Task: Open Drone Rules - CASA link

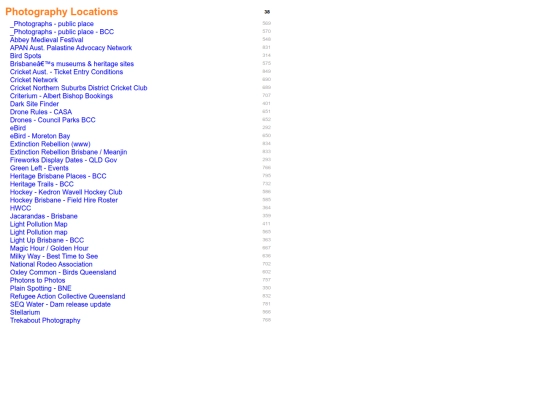Action: 41,112
